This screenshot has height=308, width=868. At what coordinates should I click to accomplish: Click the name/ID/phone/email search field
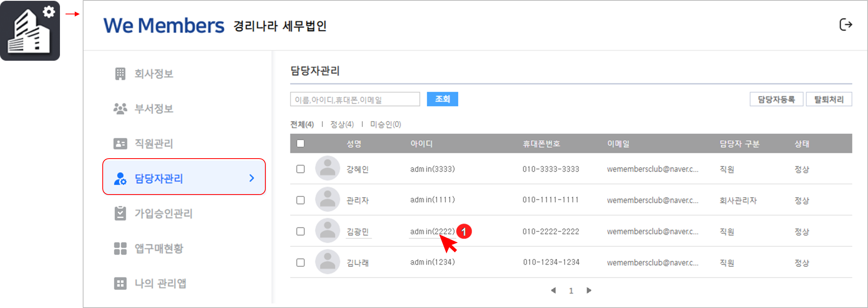click(355, 99)
